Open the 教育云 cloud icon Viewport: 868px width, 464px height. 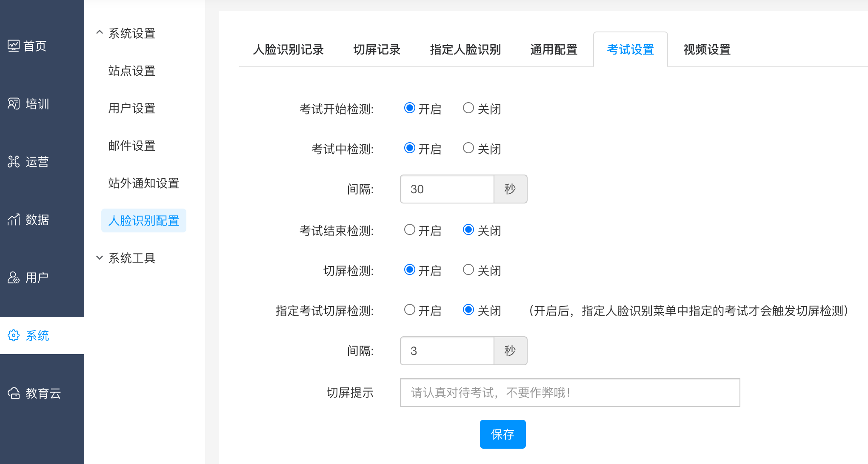point(14,393)
